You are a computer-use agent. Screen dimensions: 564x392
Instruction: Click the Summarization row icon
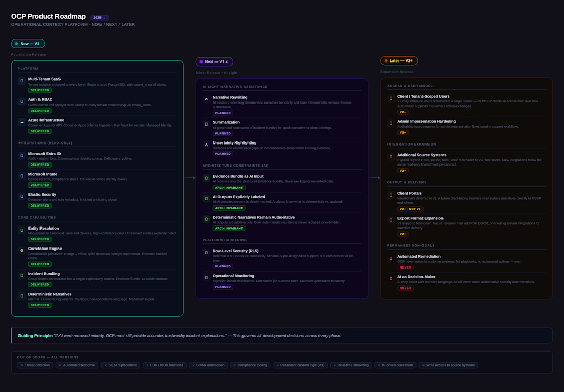[x=206, y=125]
